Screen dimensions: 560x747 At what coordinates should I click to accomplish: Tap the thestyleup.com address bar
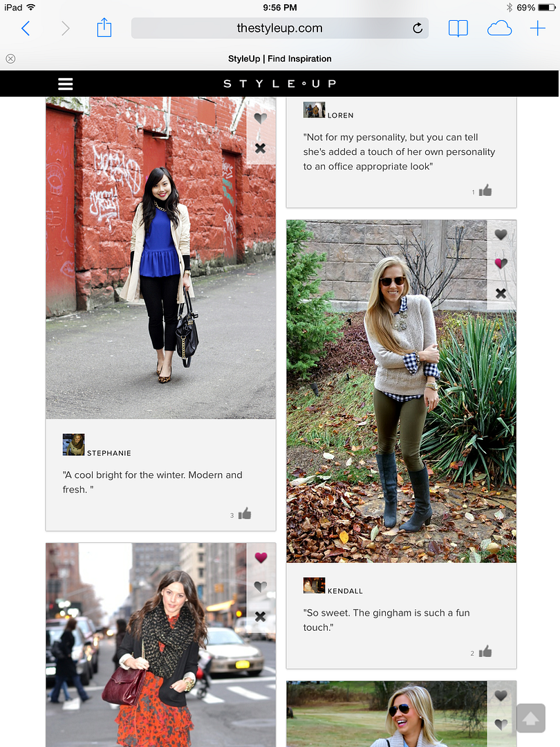click(x=280, y=28)
